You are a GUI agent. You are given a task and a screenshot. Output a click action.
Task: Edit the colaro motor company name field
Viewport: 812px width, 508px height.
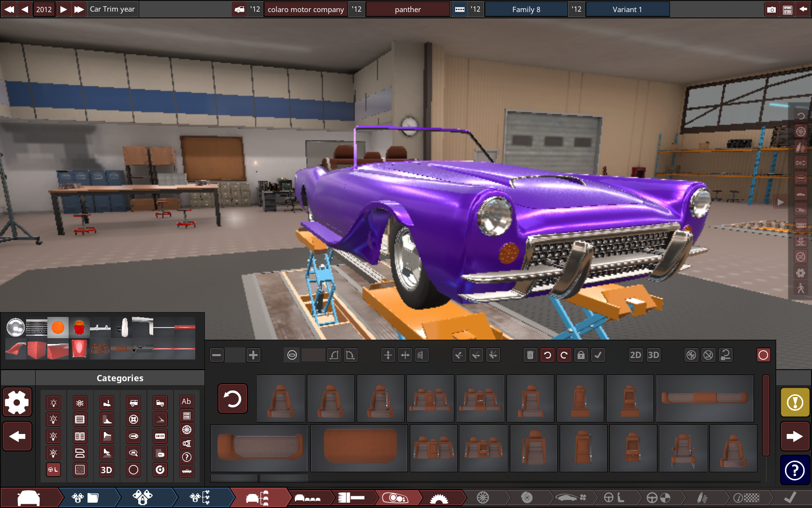tap(305, 9)
